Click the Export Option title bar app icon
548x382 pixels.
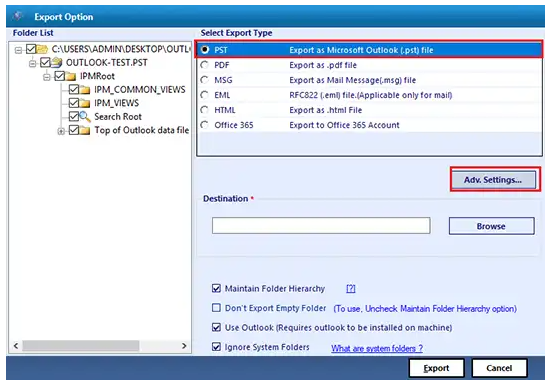(17, 16)
